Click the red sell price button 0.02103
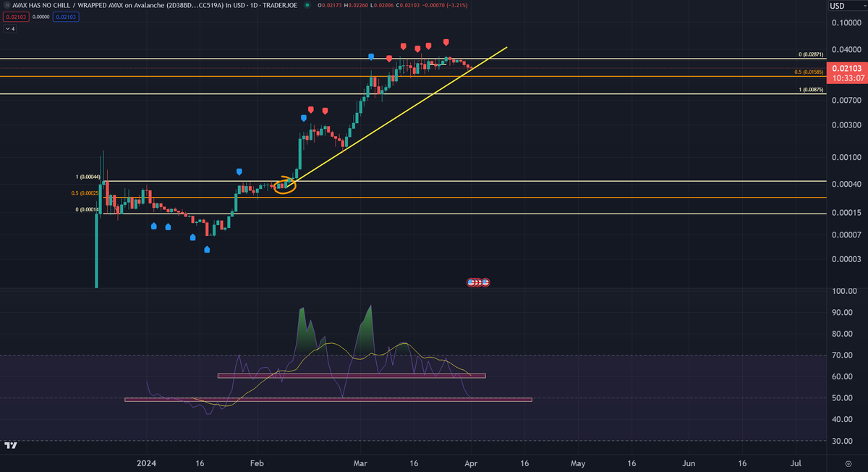 14,17
